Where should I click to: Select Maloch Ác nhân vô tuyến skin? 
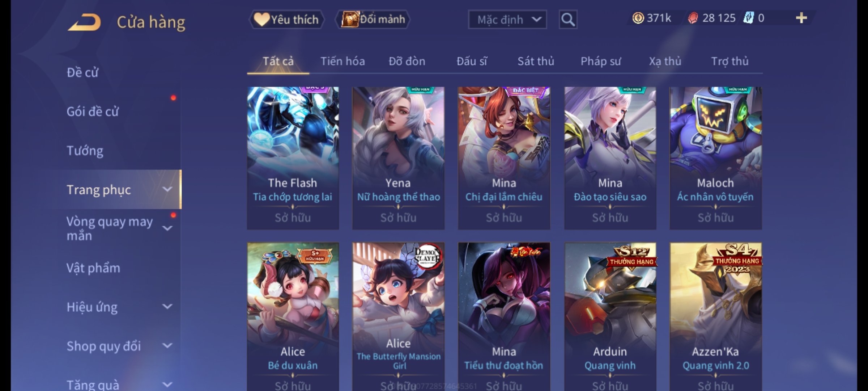(x=715, y=158)
